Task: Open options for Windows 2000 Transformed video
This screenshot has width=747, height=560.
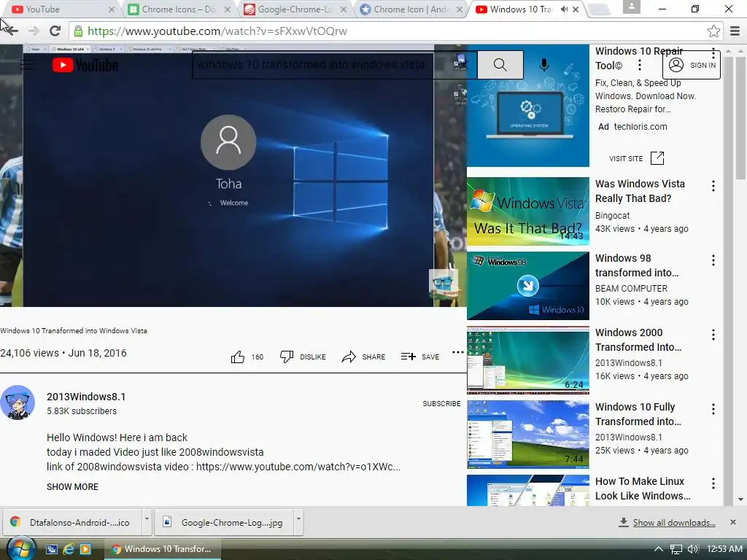Action: pyautogui.click(x=713, y=335)
